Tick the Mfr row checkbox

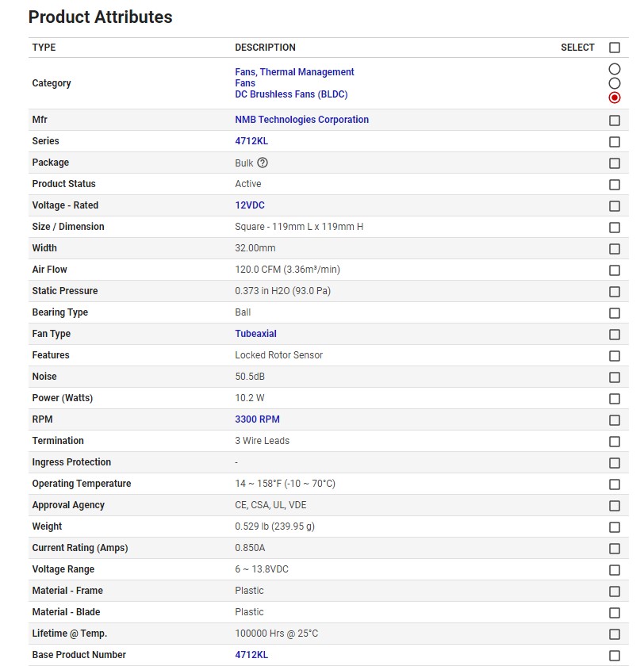614,121
